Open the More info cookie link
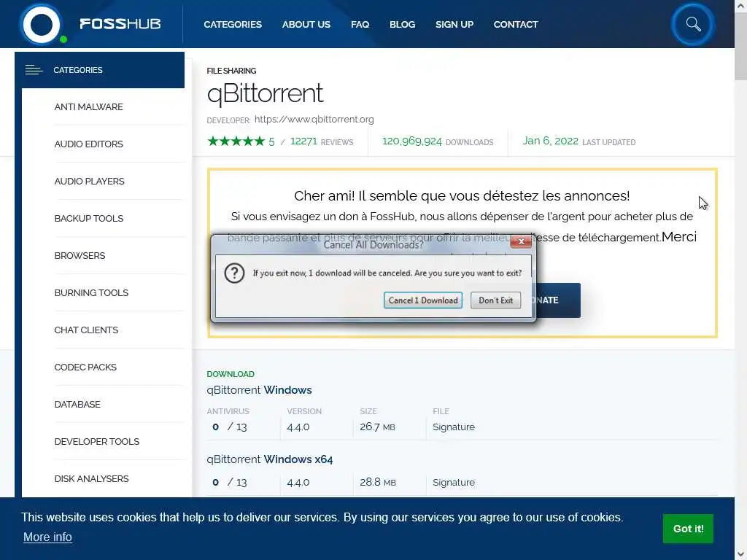This screenshot has height=560, width=747. [47, 537]
